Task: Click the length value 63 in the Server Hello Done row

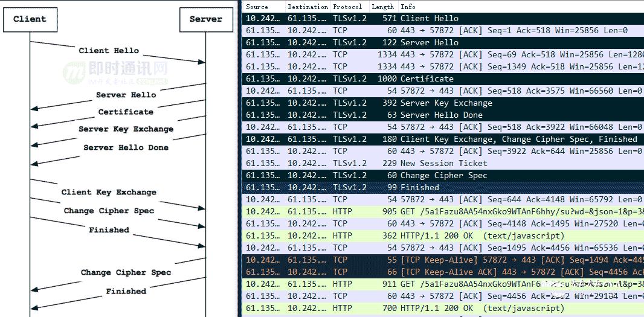Action: pos(392,115)
